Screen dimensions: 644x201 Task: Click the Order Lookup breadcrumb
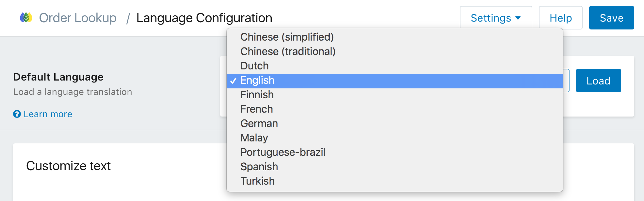pos(78,18)
